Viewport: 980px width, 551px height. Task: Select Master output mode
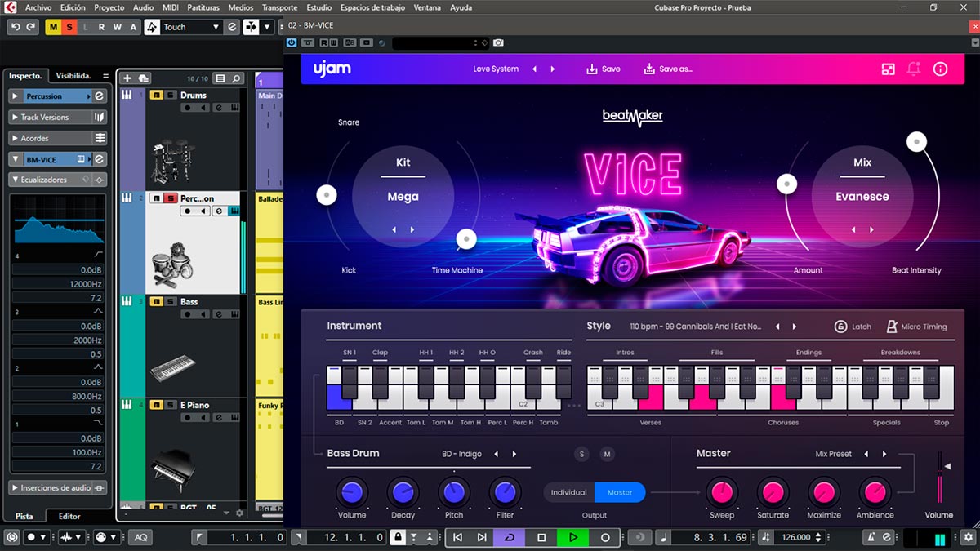click(x=620, y=492)
